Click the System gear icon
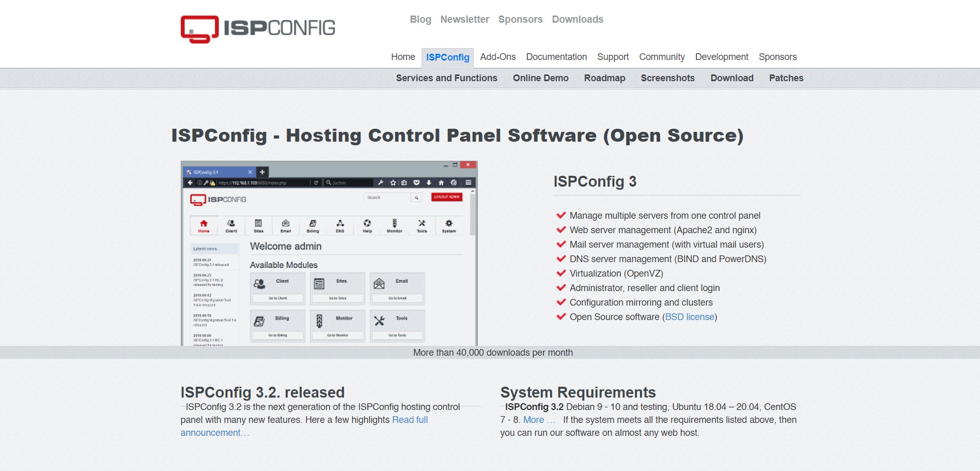 (449, 223)
